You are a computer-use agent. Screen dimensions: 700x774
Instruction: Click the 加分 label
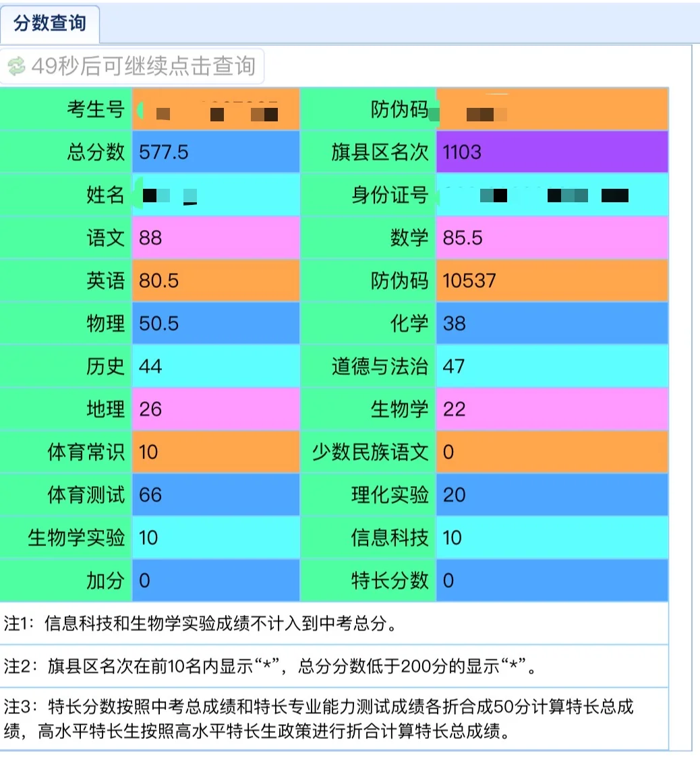point(106,580)
